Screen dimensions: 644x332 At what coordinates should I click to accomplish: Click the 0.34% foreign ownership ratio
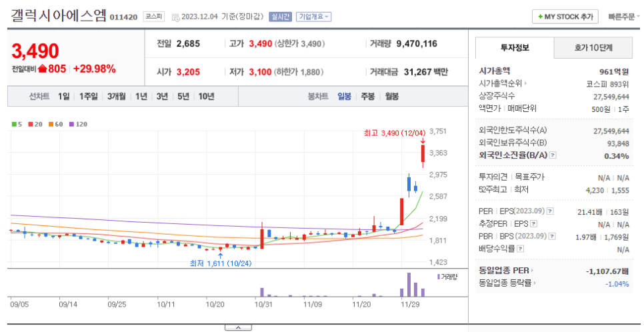point(617,156)
